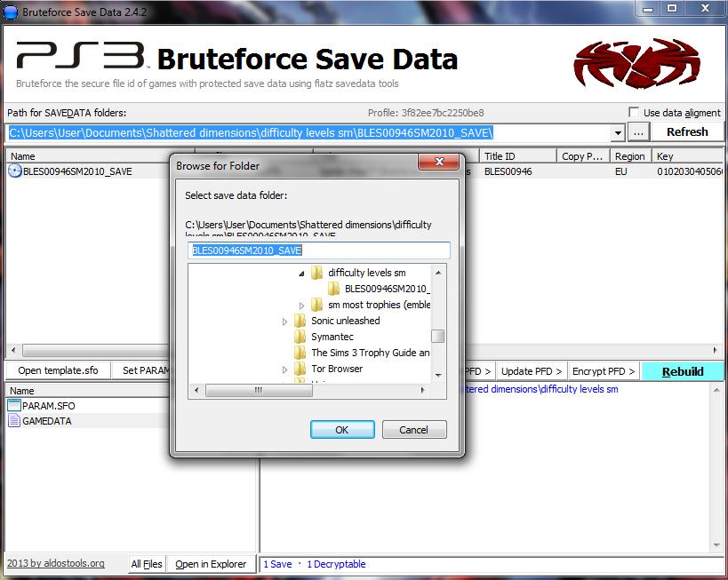Click the browse ellipsis button
The height and width of the screenshot is (580, 728).
pos(638,132)
